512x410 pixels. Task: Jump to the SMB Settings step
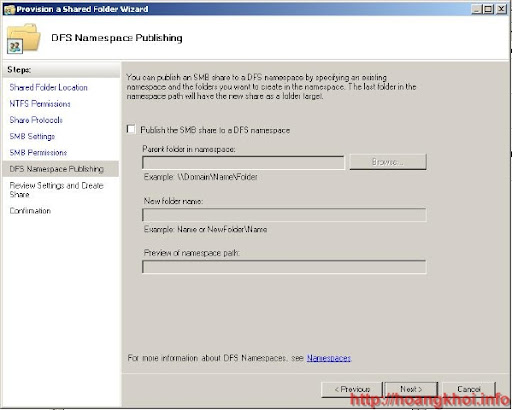pyautogui.click(x=32, y=136)
